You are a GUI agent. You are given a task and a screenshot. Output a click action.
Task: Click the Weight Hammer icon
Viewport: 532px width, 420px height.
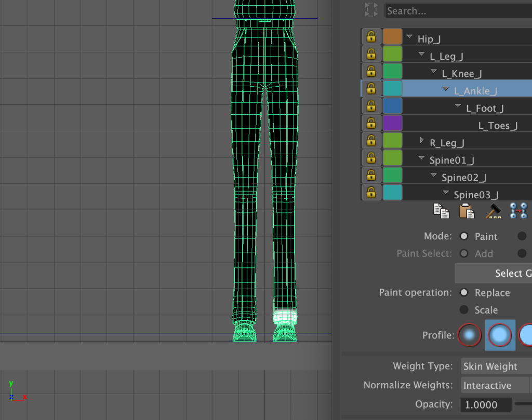click(x=493, y=211)
